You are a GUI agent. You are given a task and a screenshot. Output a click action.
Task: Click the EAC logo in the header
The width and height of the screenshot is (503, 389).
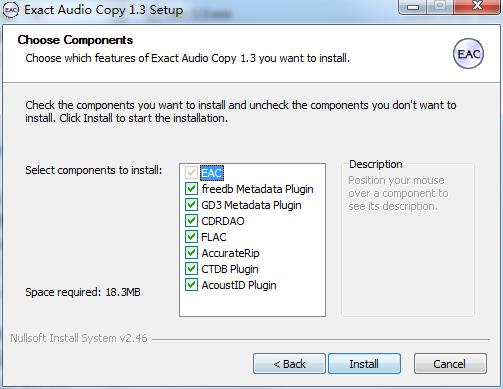(x=468, y=54)
